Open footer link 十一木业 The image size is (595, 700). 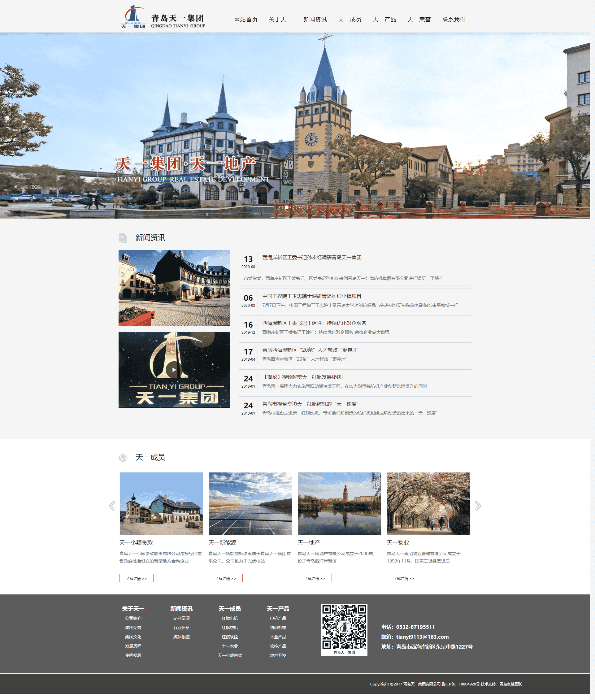pos(230,646)
